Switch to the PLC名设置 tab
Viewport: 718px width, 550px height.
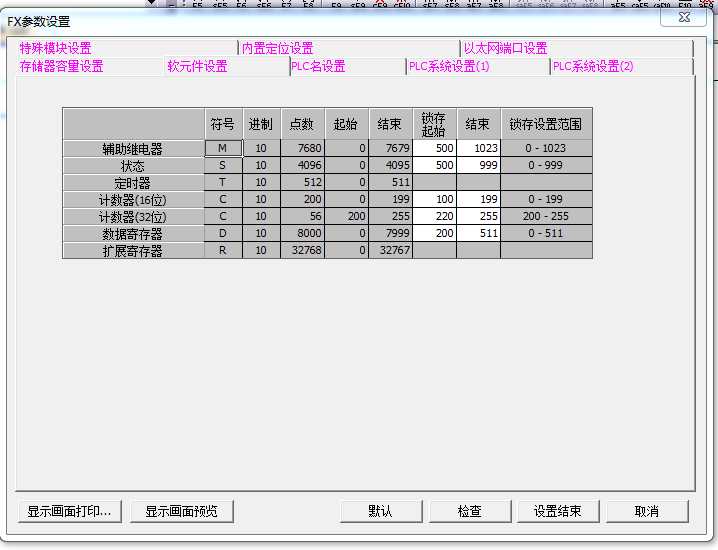click(318, 67)
